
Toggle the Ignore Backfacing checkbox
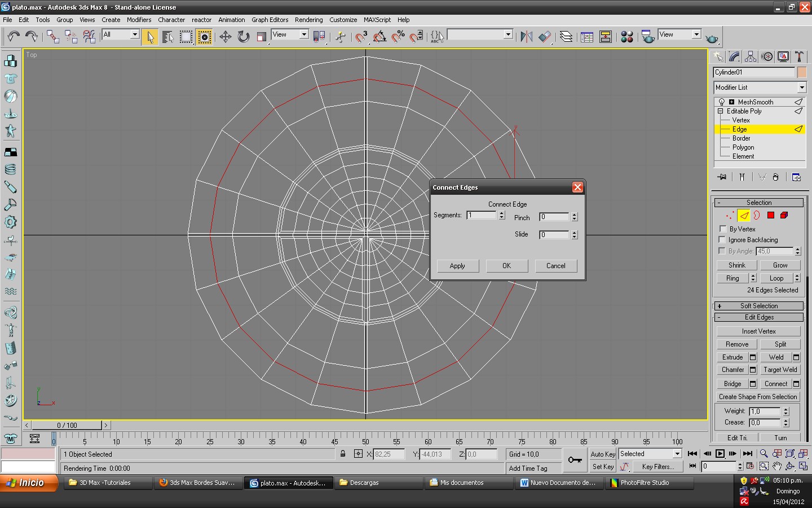click(x=722, y=239)
